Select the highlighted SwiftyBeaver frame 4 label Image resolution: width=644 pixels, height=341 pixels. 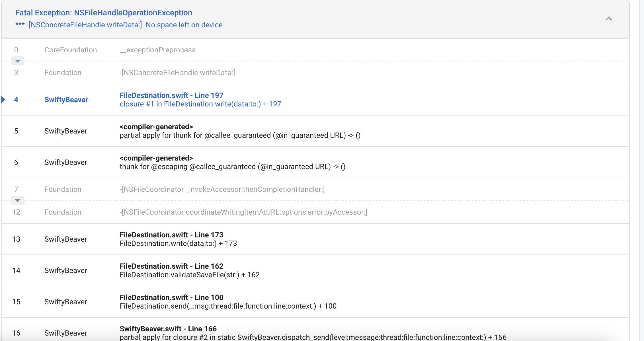[66, 100]
